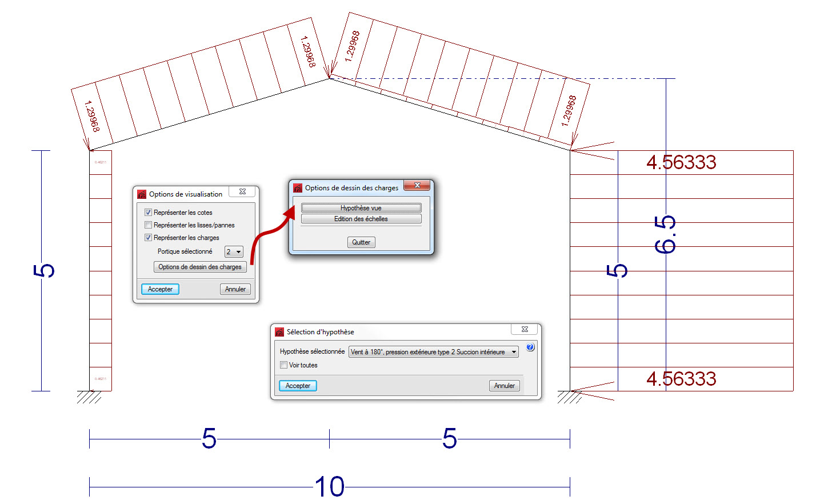Click the Quitter button
Screen dimensions: 832x504
click(x=361, y=242)
